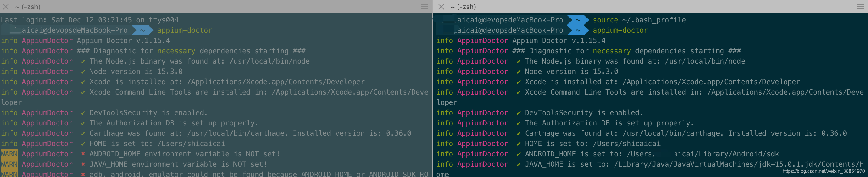This screenshot has height=177, width=868.
Task: Click "loper" wrapped text in right pane
Action: (x=447, y=102)
